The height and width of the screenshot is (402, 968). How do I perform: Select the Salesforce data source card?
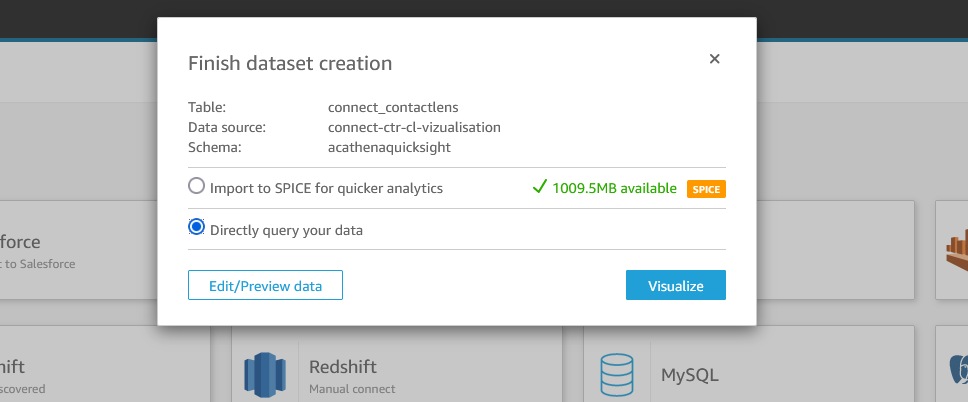(x=80, y=250)
